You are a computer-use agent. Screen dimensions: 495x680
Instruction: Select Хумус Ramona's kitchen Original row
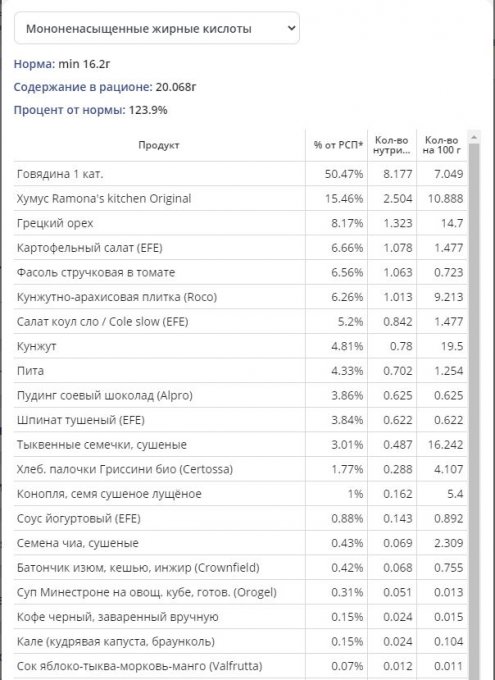[x=240, y=199]
